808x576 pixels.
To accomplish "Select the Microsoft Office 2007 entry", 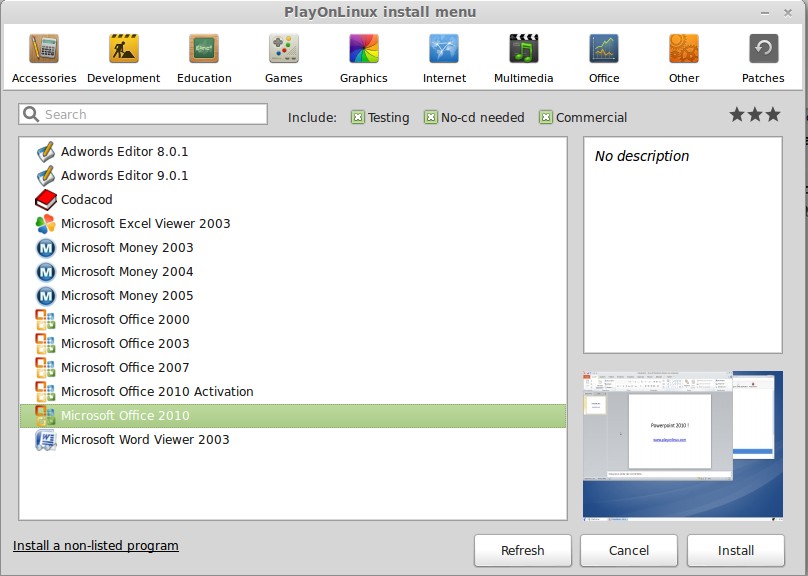I will pos(293,367).
